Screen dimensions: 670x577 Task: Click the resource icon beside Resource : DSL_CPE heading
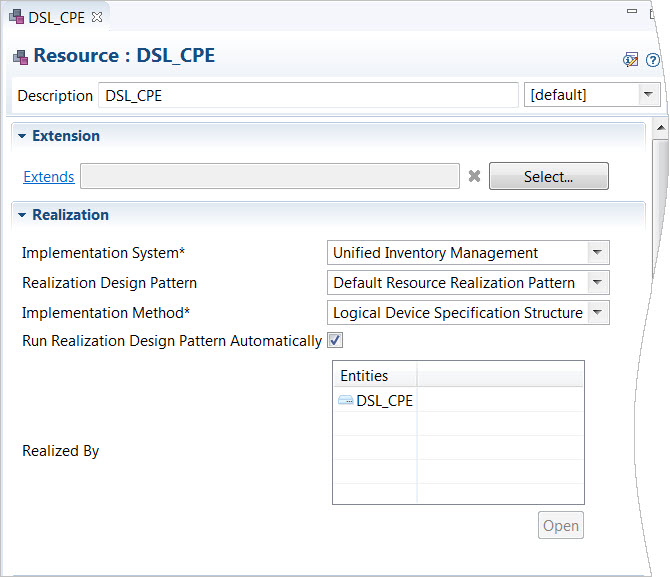click(21, 57)
